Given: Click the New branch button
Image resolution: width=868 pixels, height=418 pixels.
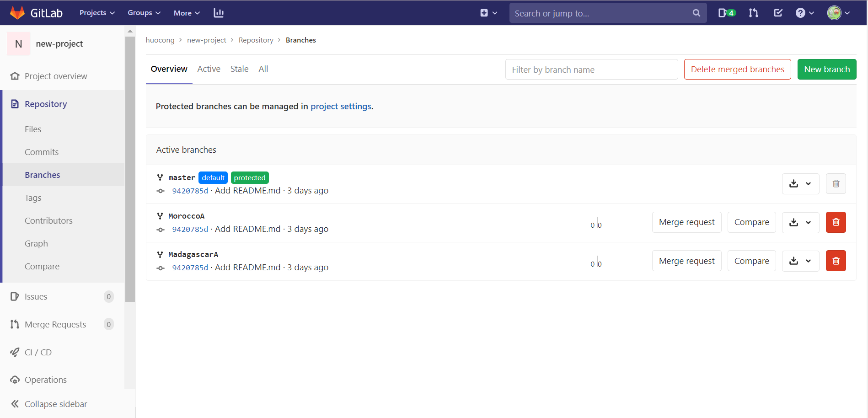Looking at the screenshot, I should (827, 70).
